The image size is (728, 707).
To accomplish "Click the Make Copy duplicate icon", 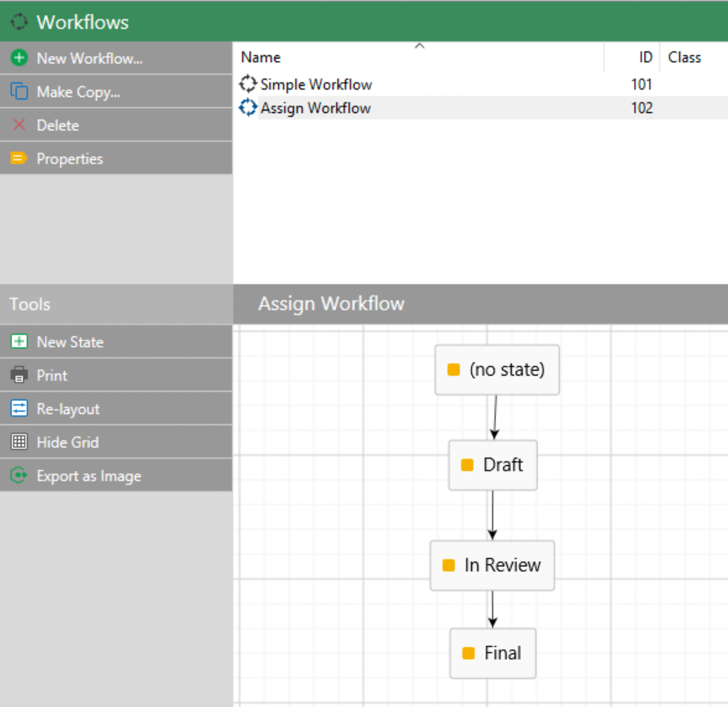I will pyautogui.click(x=19, y=91).
